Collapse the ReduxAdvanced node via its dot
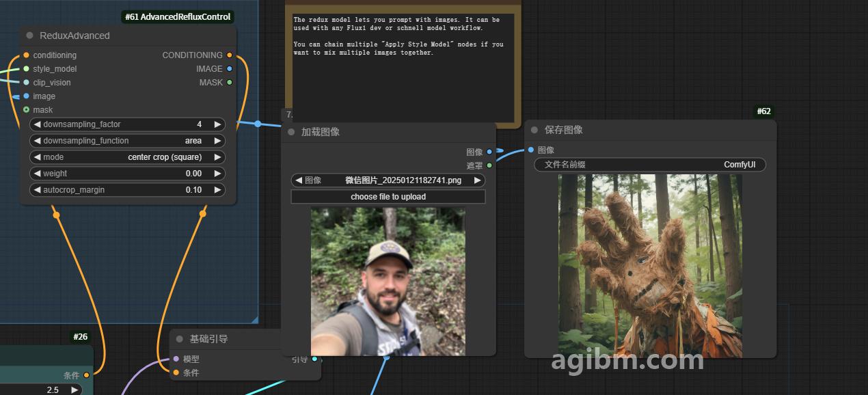The height and width of the screenshot is (395, 868). [x=29, y=36]
